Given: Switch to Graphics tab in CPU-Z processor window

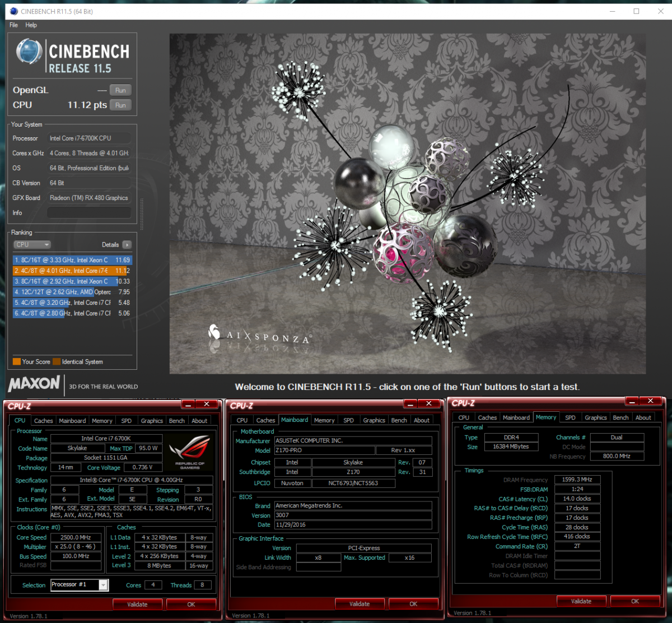Looking at the screenshot, I should click(x=152, y=421).
